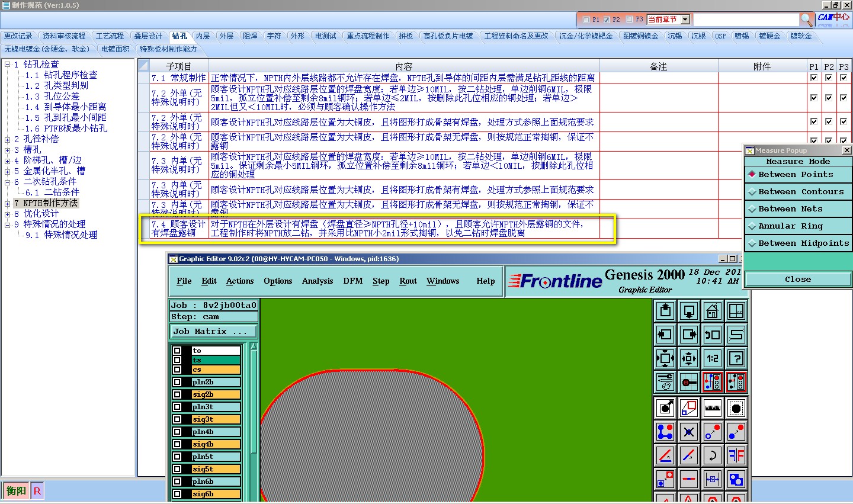853x504 pixels.
Task: Collapse the '6 二次钻孔条件' tree node
Action: (x=8, y=181)
